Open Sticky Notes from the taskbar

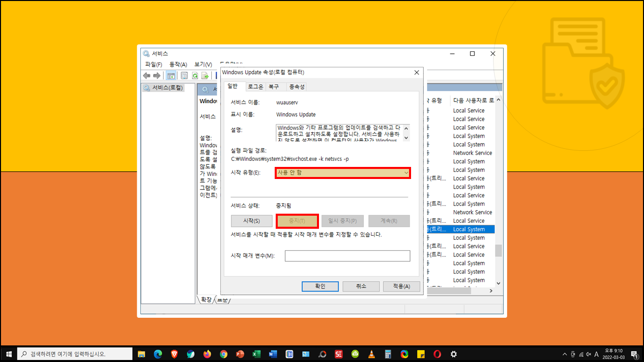pyautogui.click(x=421, y=354)
